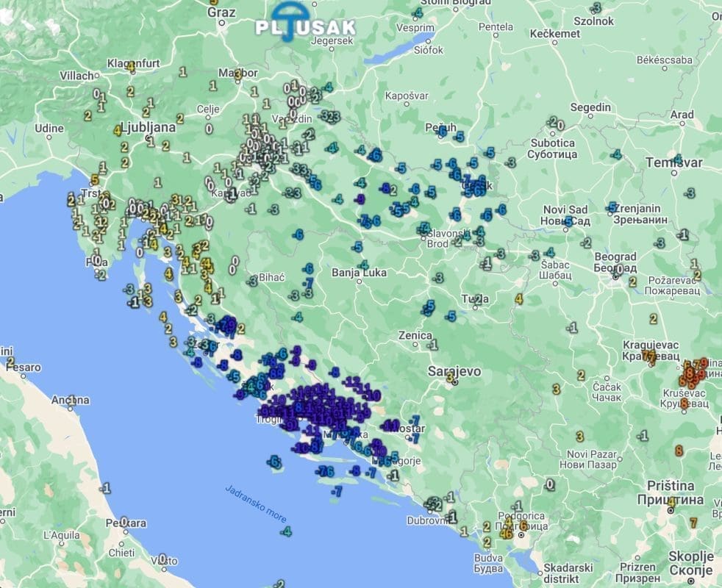Select the -1 marker off the Italian coast
The height and width of the screenshot is (588, 722).
click(106, 488)
